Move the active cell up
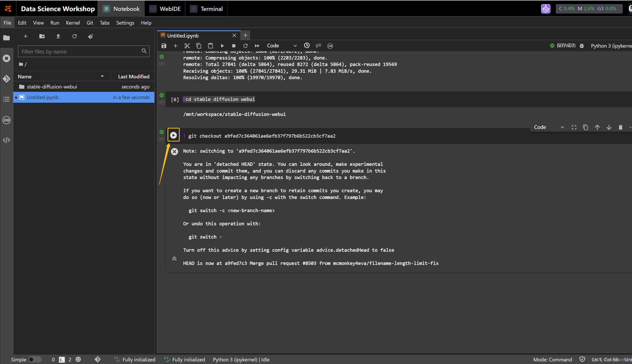632x364 pixels. [x=597, y=127]
